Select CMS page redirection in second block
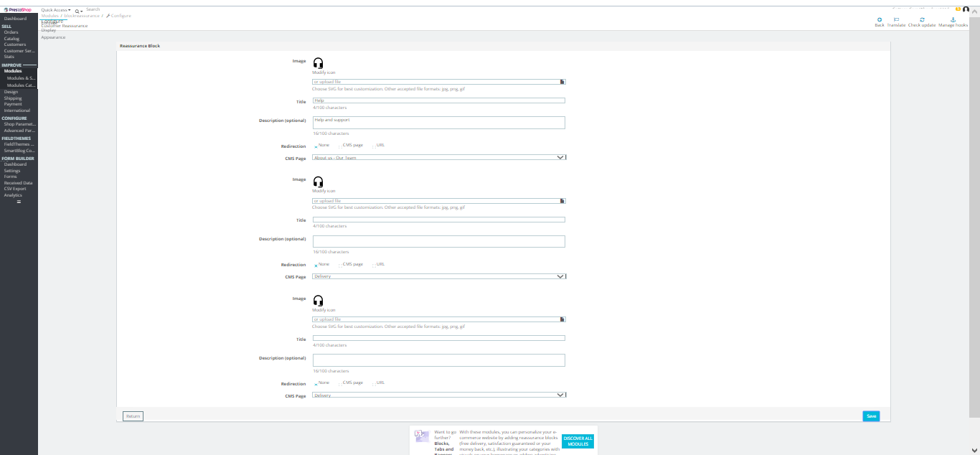The height and width of the screenshot is (455, 980). point(340,265)
